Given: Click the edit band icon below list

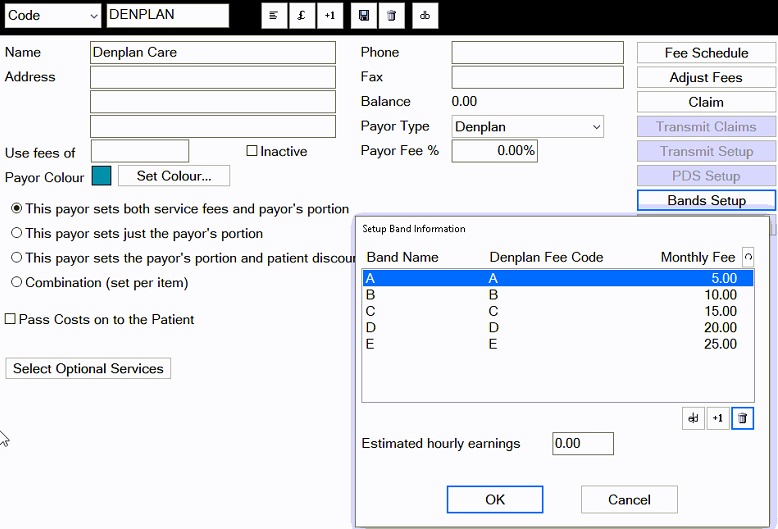Looking at the screenshot, I should 693,419.
